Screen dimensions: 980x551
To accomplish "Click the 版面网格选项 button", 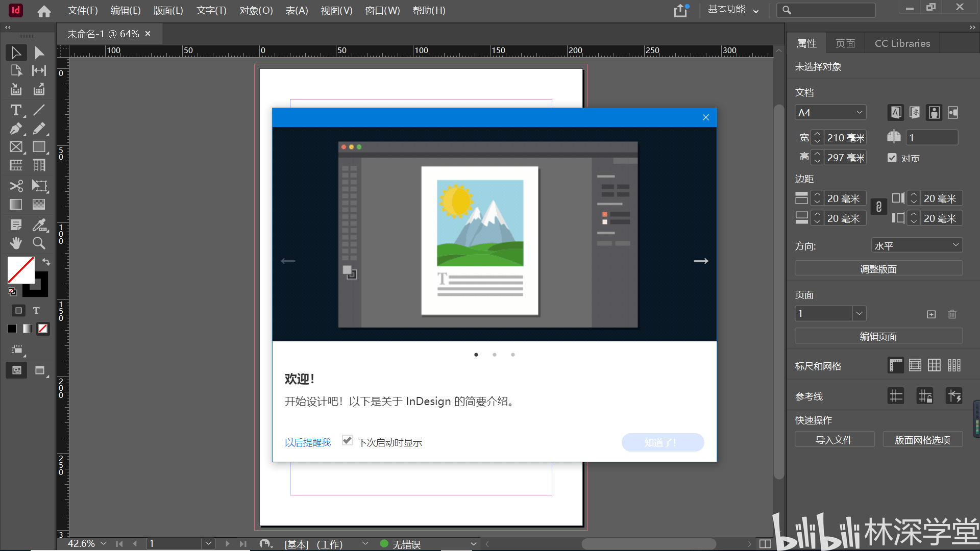I will (922, 439).
